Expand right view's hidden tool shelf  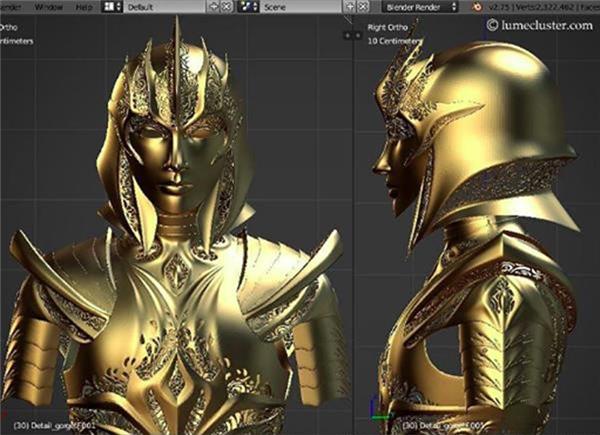coord(358,35)
